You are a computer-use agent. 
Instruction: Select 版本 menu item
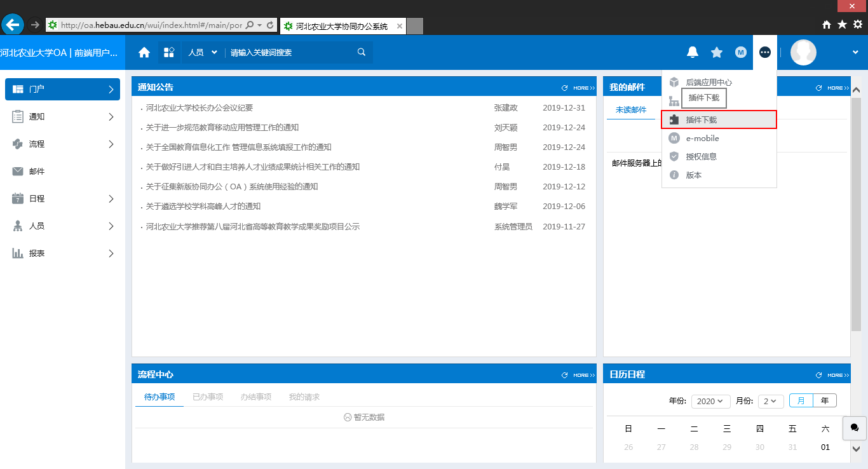click(719, 175)
